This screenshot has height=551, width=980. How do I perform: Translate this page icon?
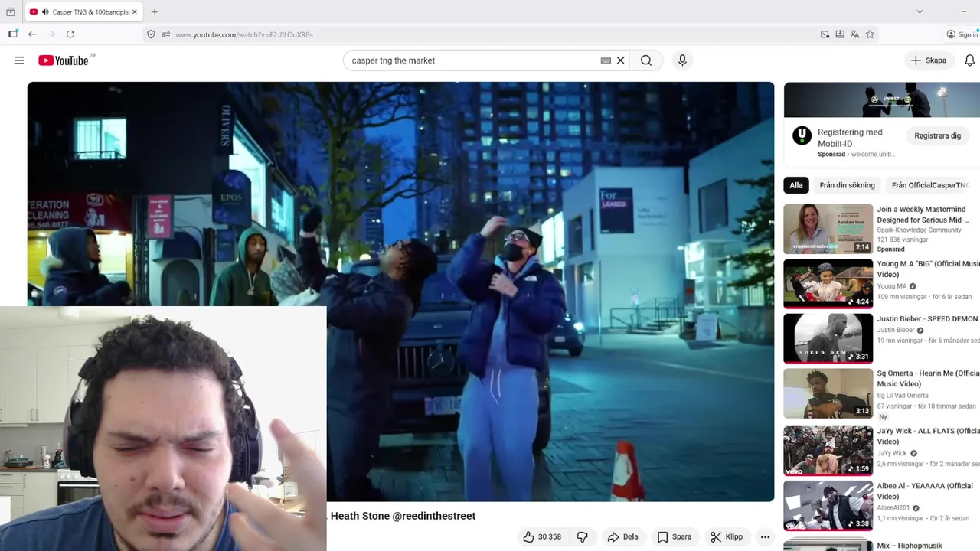855,34
